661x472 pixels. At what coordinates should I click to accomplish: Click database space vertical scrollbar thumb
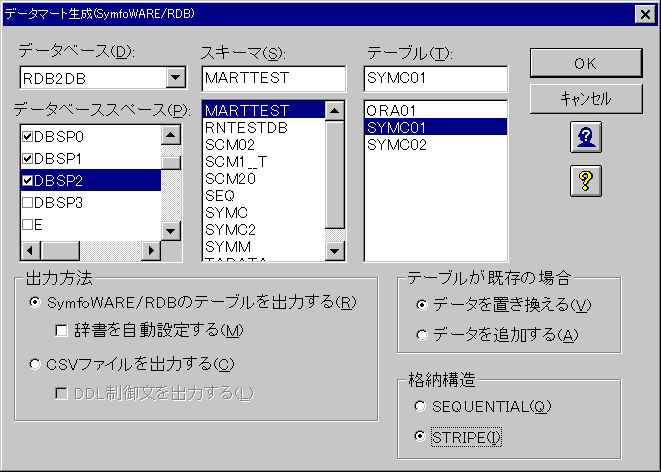point(171,163)
